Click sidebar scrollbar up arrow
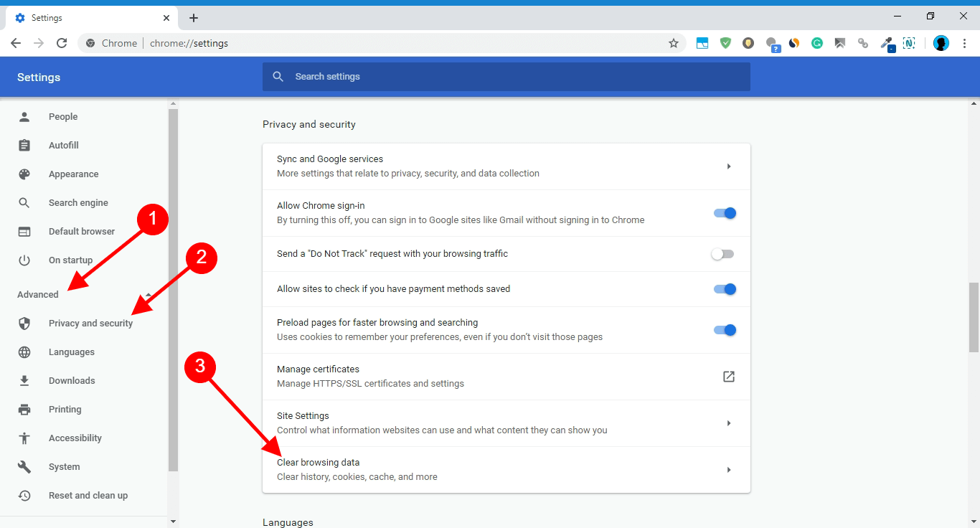 pos(173,104)
